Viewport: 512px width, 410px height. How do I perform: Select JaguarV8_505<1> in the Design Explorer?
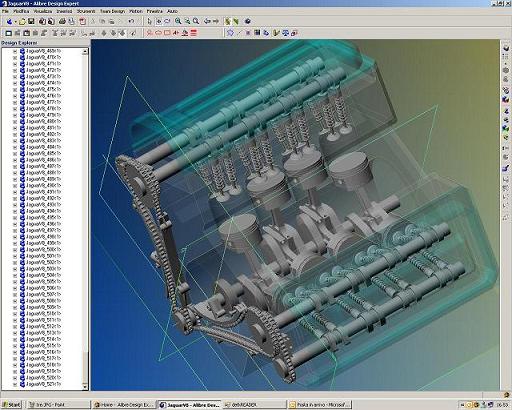[x=43, y=282]
